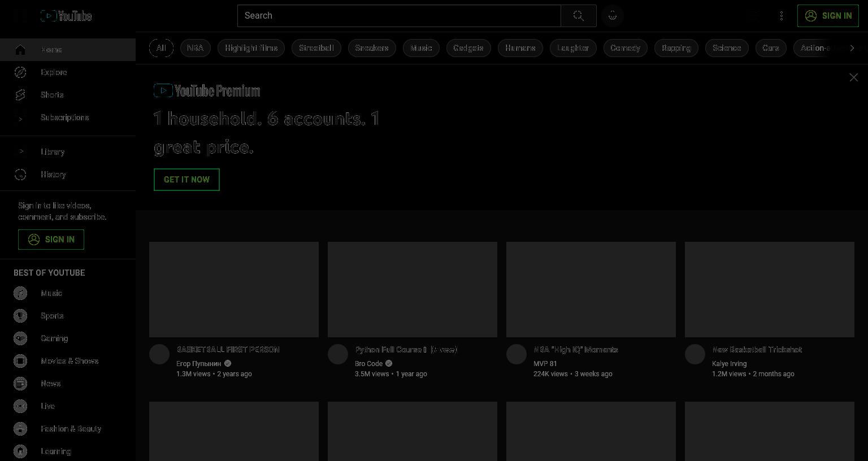Select the Laughter filter chip

573,48
